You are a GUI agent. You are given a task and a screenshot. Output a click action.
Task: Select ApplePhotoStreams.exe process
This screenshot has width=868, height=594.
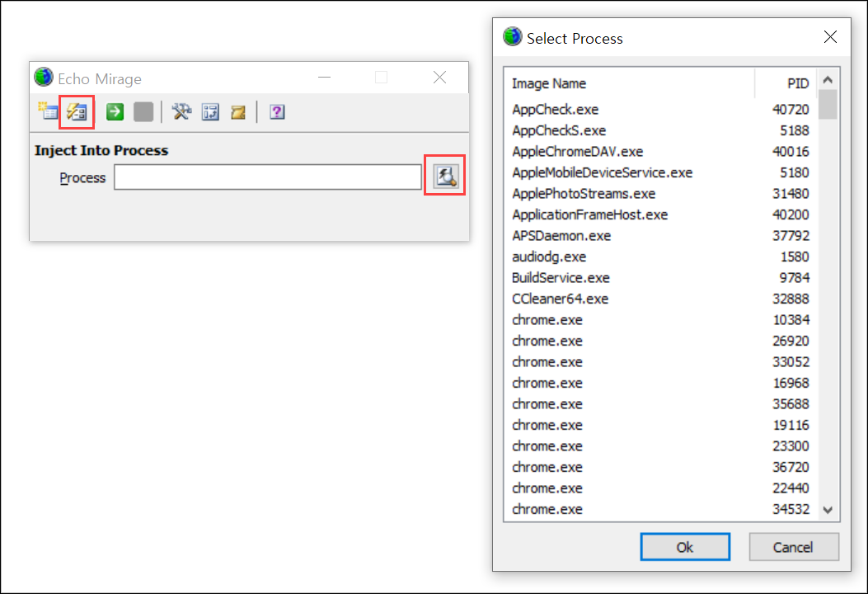pyautogui.click(x=660, y=193)
